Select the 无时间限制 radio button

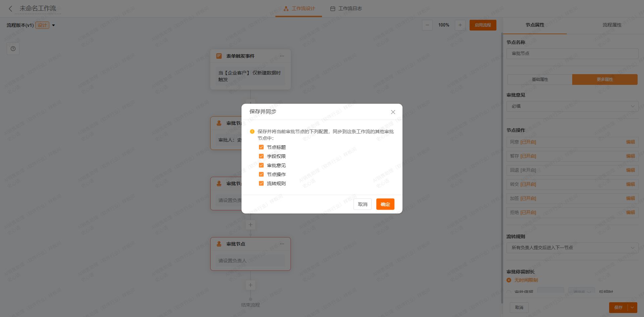point(509,280)
